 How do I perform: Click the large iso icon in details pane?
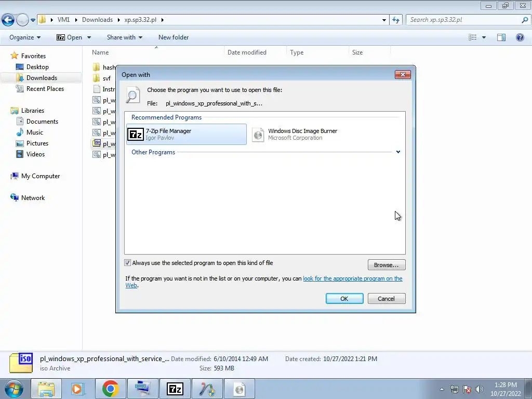(21, 363)
